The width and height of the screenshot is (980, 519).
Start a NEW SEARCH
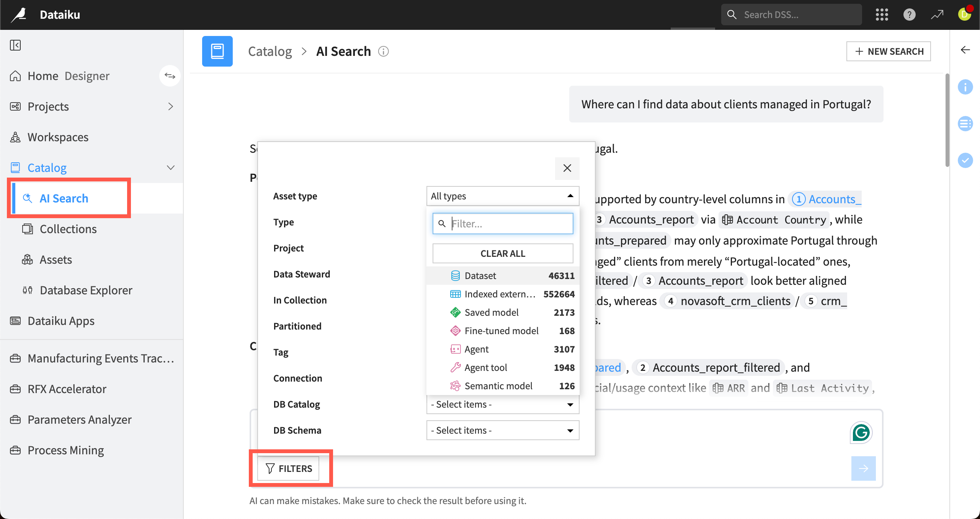pos(889,51)
